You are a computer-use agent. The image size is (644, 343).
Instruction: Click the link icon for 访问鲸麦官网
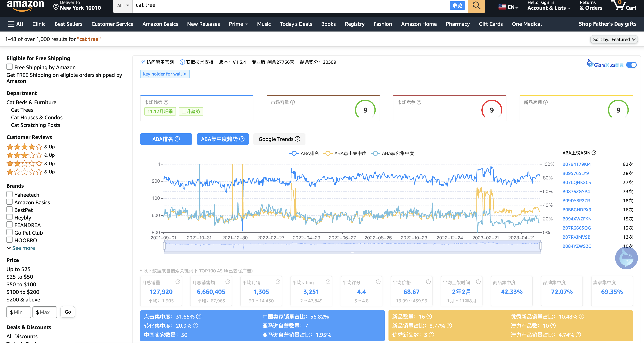click(143, 62)
